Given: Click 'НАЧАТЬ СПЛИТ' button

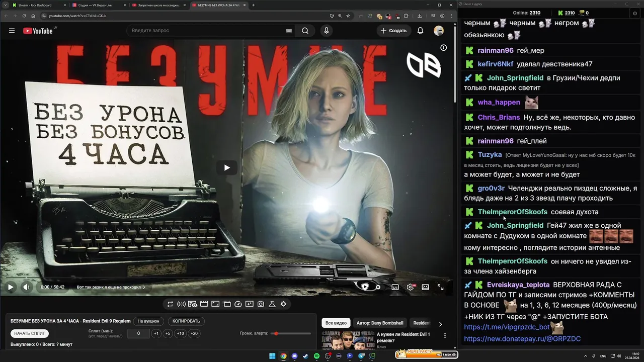Looking at the screenshot, I should [x=30, y=333].
